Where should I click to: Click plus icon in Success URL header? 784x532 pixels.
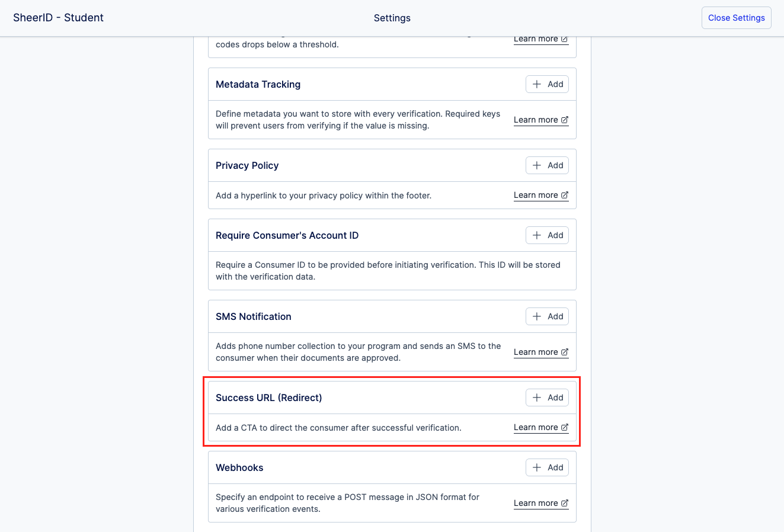537,398
